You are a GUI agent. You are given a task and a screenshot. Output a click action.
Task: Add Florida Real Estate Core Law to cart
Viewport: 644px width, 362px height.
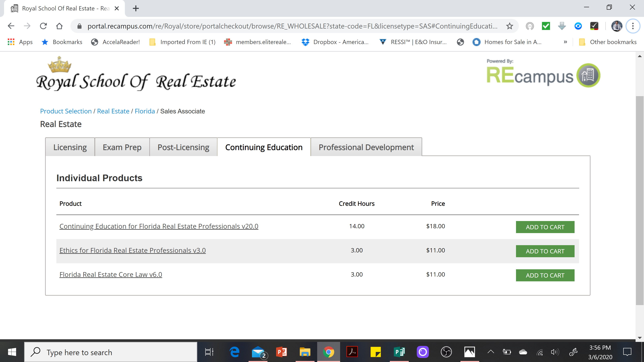point(545,275)
